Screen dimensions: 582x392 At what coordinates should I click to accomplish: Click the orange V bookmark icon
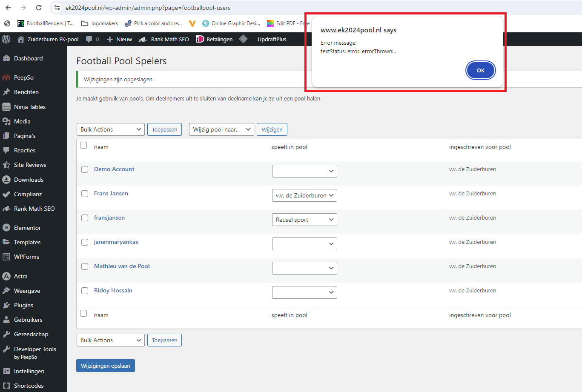point(192,23)
